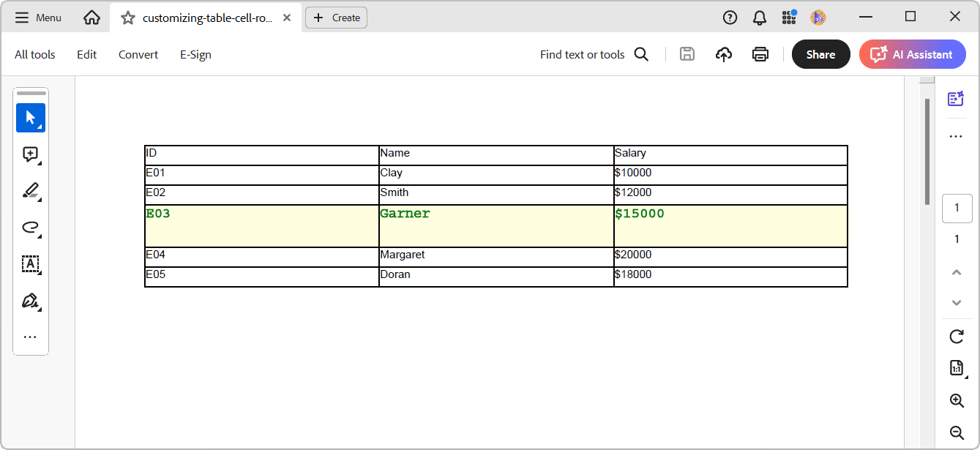Go to next page with down chevron

[x=957, y=302]
